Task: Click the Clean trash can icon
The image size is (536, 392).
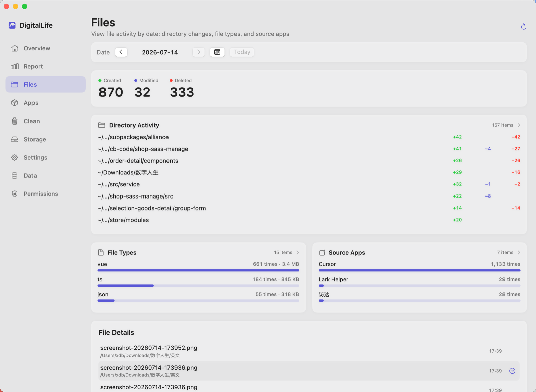Action: (x=15, y=121)
